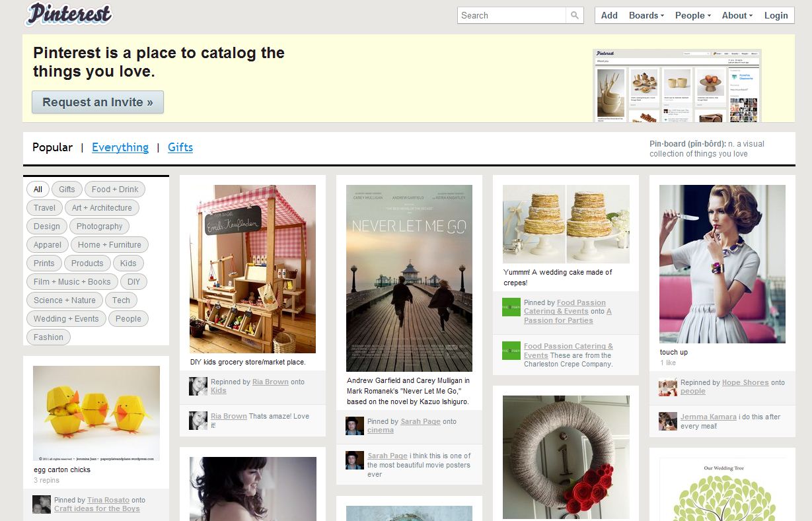The height and width of the screenshot is (521, 812).
Task: Click the Login link
Action: tap(776, 15)
